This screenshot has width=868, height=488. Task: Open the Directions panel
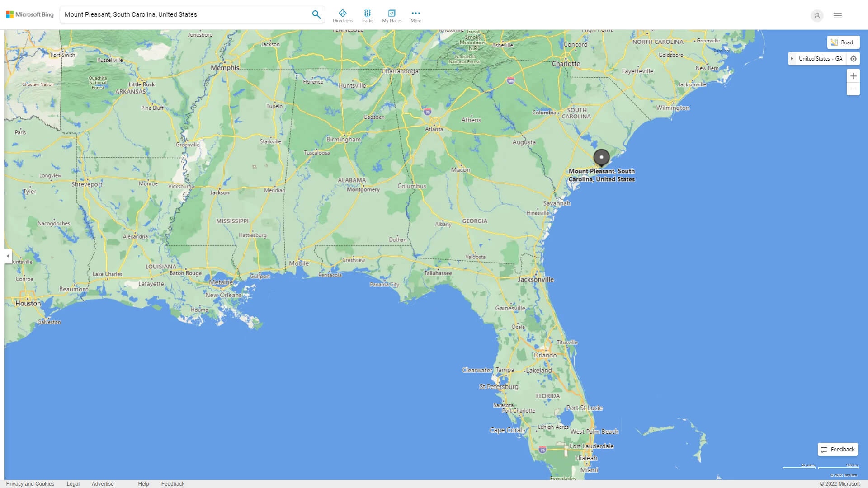coord(343,15)
